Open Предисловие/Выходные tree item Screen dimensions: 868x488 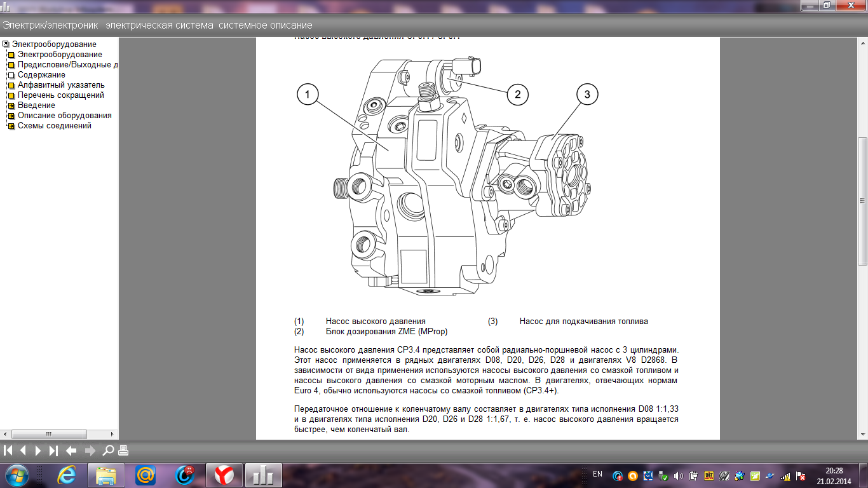(x=67, y=65)
